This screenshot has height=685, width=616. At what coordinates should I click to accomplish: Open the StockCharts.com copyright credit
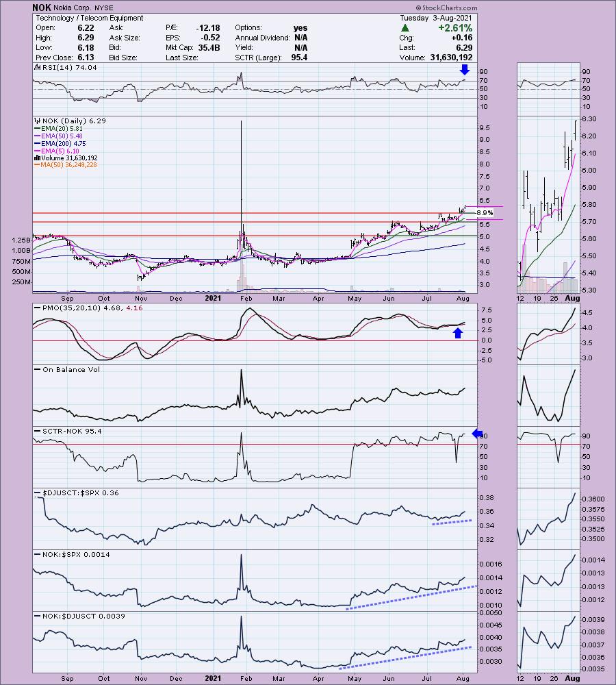click(x=446, y=8)
